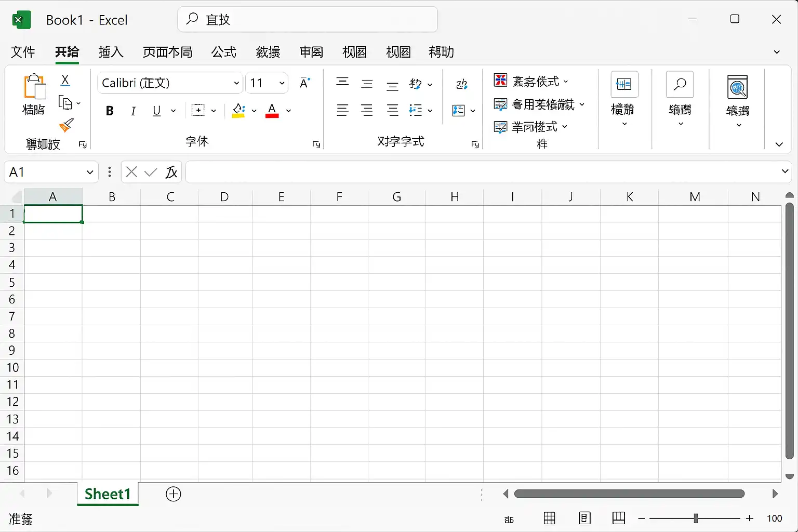Open the Calibri font name dropdown
This screenshot has height=532, width=798.
pos(236,83)
